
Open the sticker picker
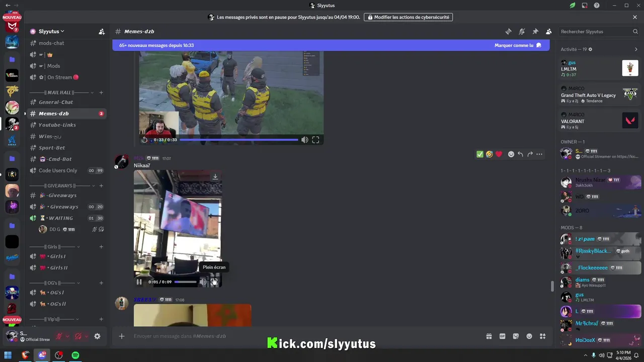click(516, 336)
